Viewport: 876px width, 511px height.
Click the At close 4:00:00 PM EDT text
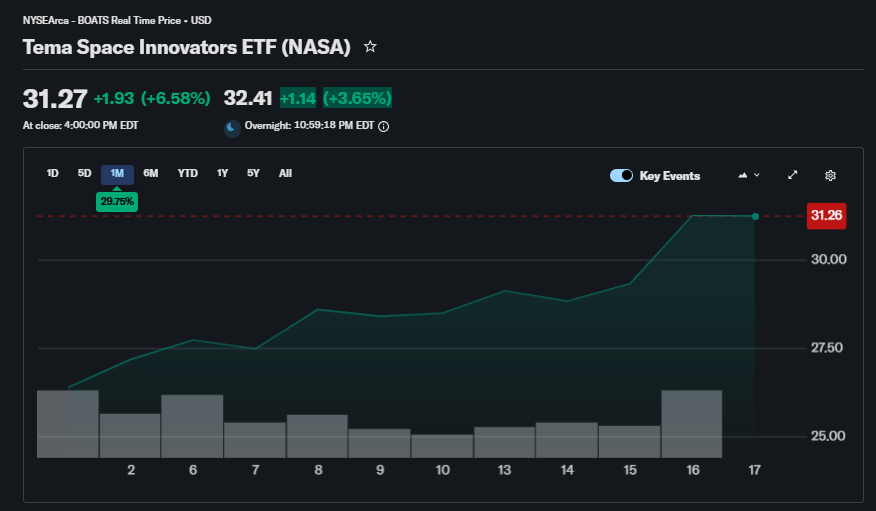[x=80, y=126]
